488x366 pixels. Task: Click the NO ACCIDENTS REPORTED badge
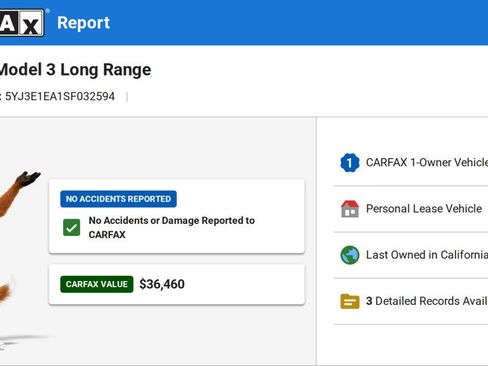[x=118, y=199]
